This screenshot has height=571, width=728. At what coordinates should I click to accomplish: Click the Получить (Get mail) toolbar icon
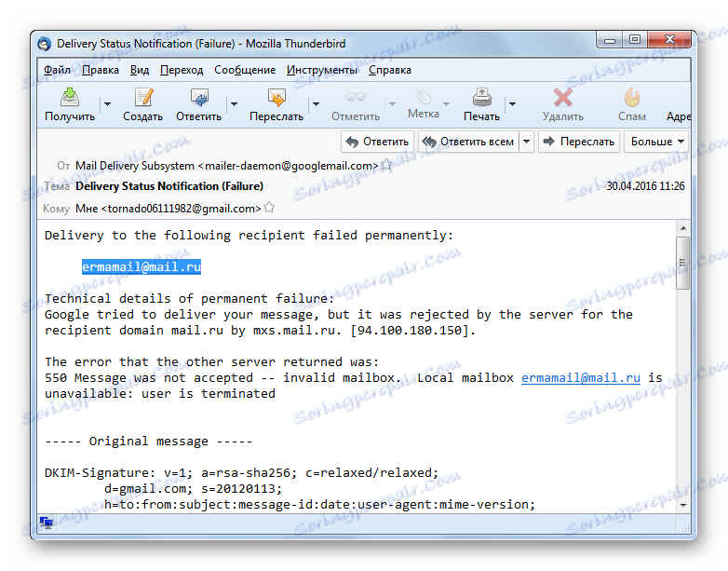coord(70,98)
